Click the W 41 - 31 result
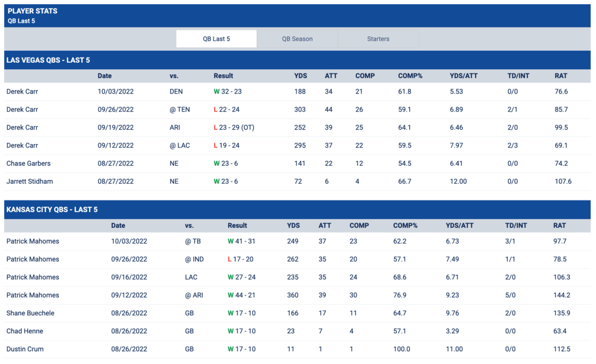 pos(242,241)
